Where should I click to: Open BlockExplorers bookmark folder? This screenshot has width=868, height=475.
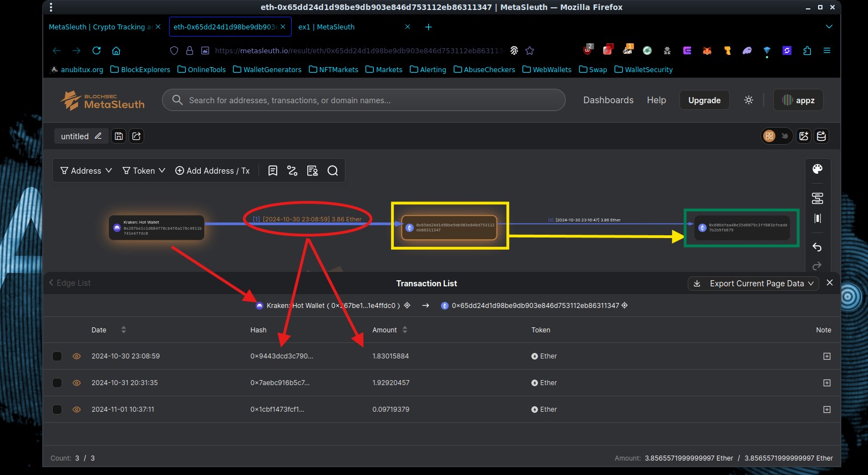pos(140,69)
